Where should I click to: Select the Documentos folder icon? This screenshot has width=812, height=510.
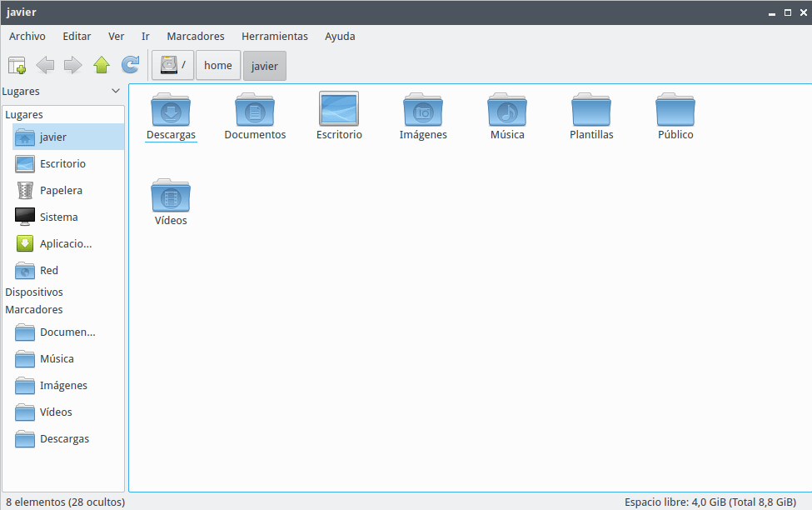pos(255,109)
